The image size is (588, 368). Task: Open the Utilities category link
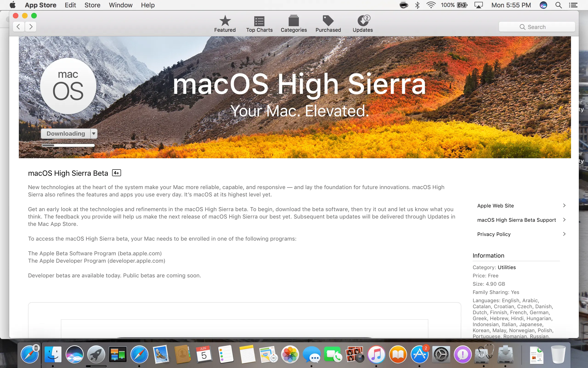tap(507, 267)
